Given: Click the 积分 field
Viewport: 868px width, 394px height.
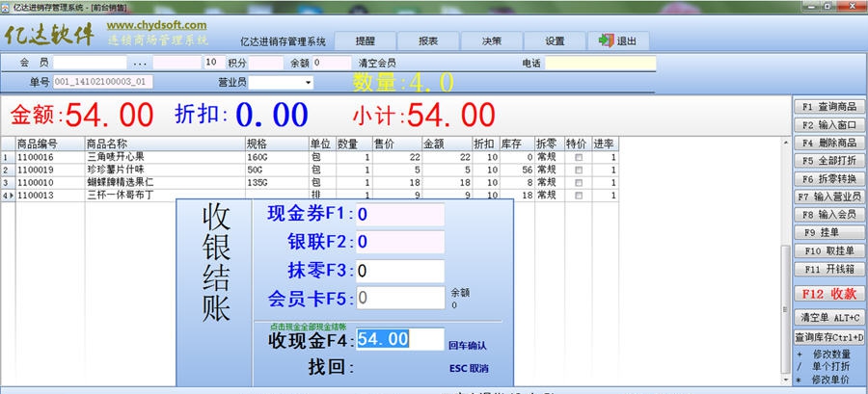Looking at the screenshot, I should tap(266, 63).
